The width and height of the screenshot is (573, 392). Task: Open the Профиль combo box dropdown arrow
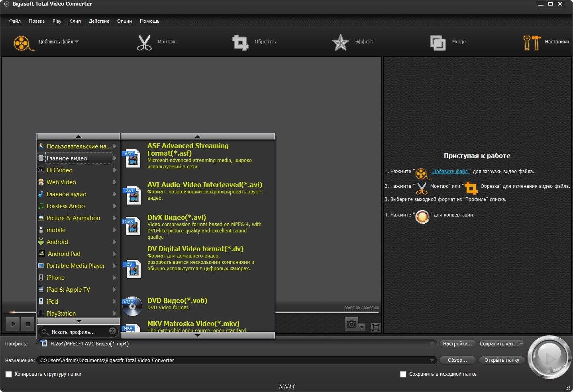click(432, 344)
